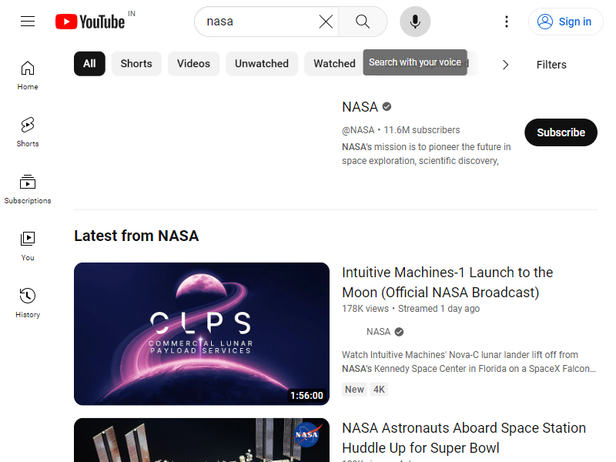Screen dimensions: 616x462
Task: Select the Unwatched filter chip
Action: [x=262, y=64]
